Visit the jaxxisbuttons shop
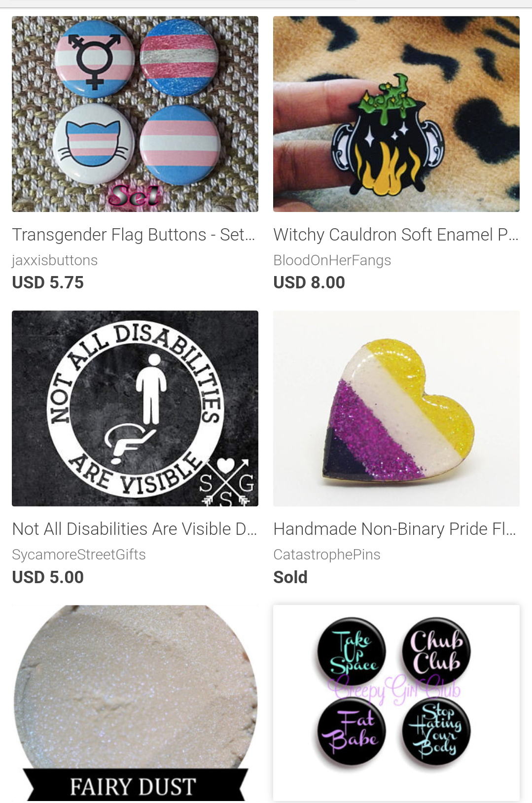 click(55, 260)
